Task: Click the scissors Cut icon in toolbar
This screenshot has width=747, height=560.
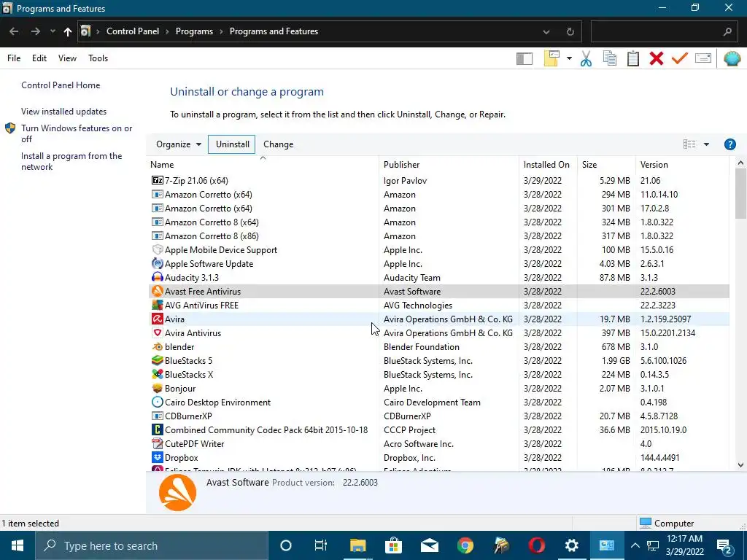Action: (586, 58)
